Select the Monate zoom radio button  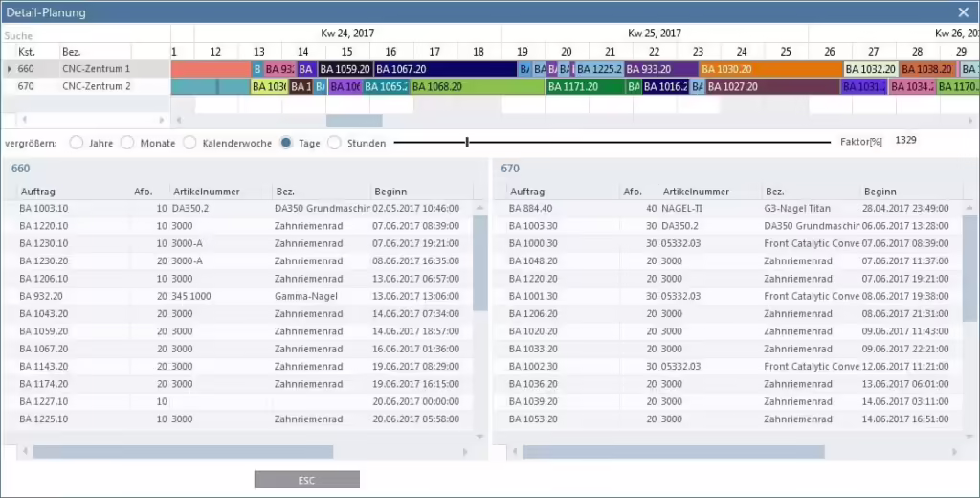click(127, 143)
